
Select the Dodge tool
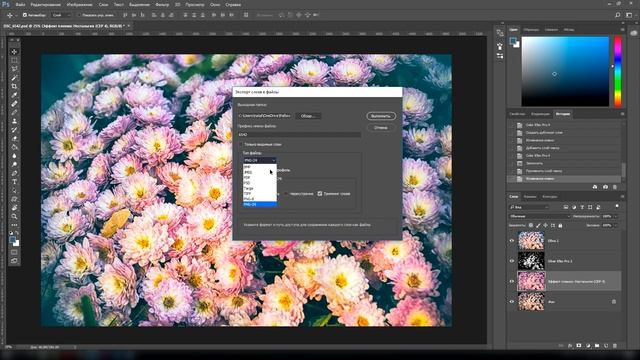pos(14,164)
